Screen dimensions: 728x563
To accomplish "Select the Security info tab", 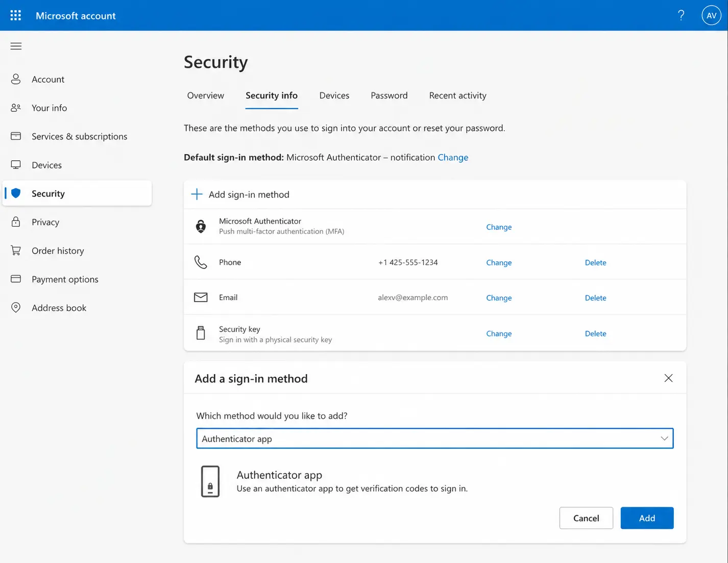I will [272, 95].
